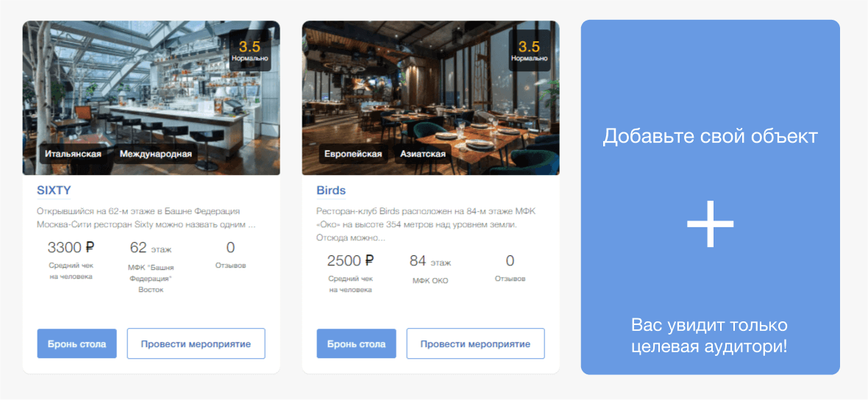Click the 3.5 rating badge on SIXTY
The width and height of the screenshot is (868, 400).
click(249, 50)
